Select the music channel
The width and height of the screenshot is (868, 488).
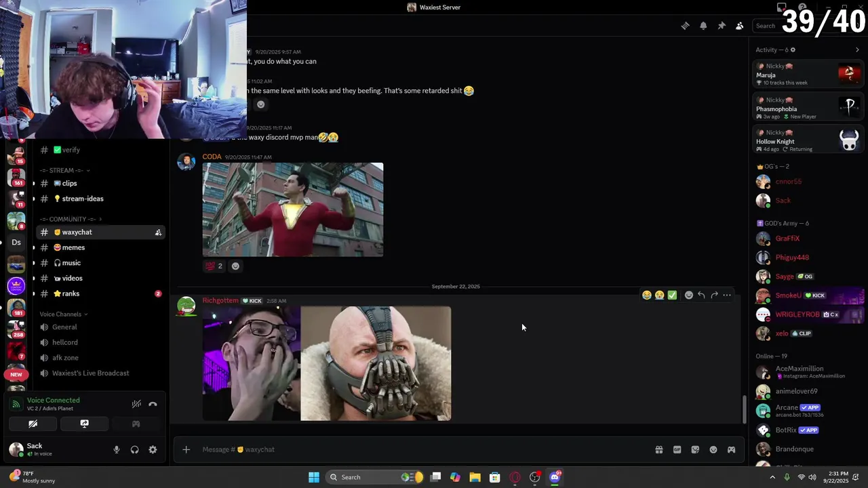click(100, 263)
